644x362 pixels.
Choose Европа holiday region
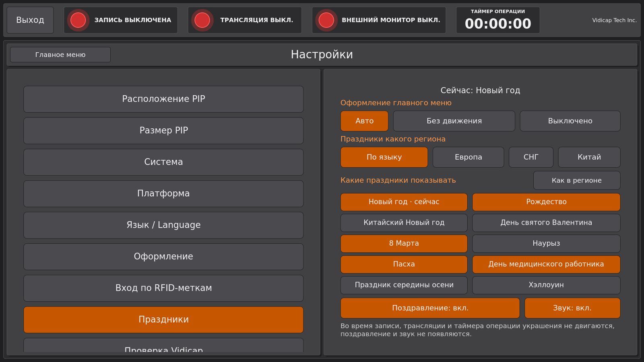tap(468, 157)
